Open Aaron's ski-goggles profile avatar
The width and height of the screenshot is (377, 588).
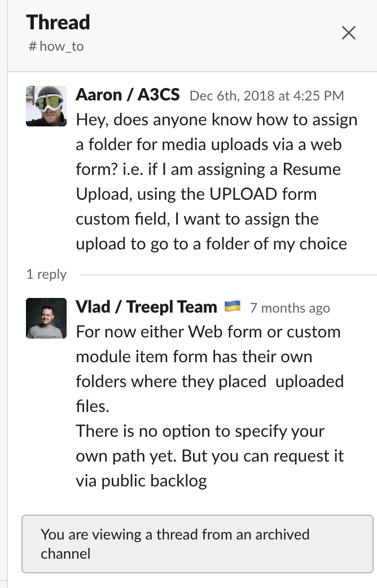46,106
